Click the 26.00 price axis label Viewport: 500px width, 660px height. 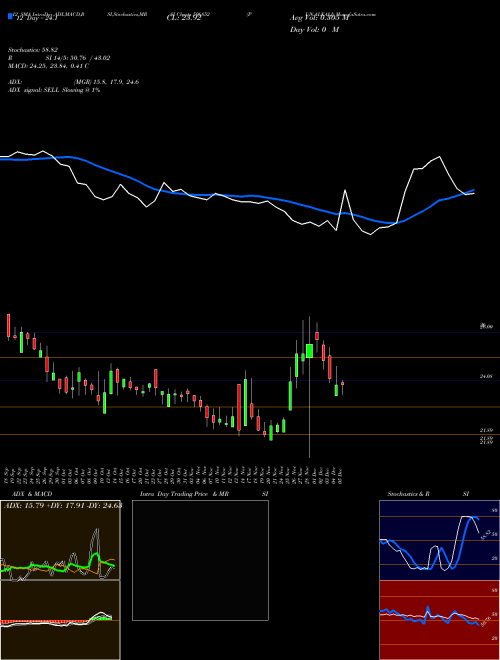[487, 326]
